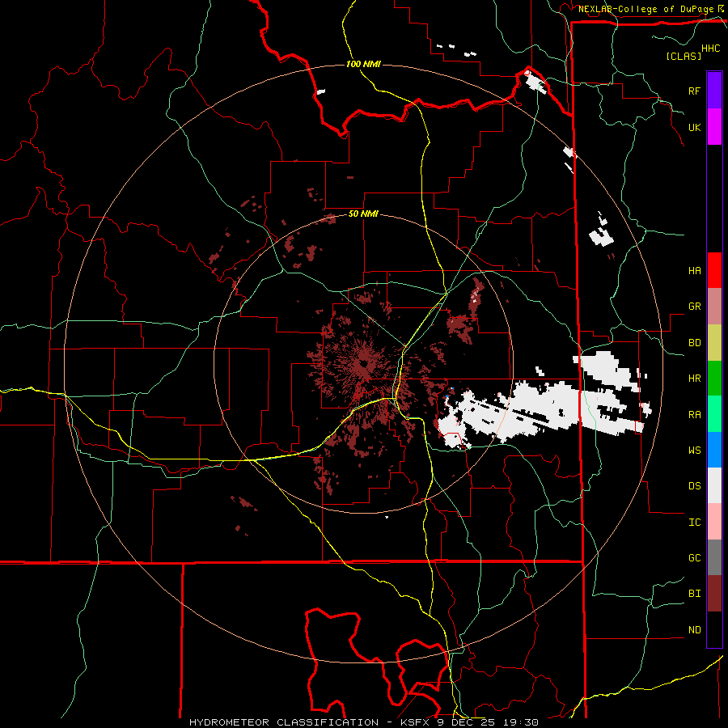Click the GR legend label
The width and height of the screenshot is (728, 728).
pyautogui.click(x=694, y=306)
